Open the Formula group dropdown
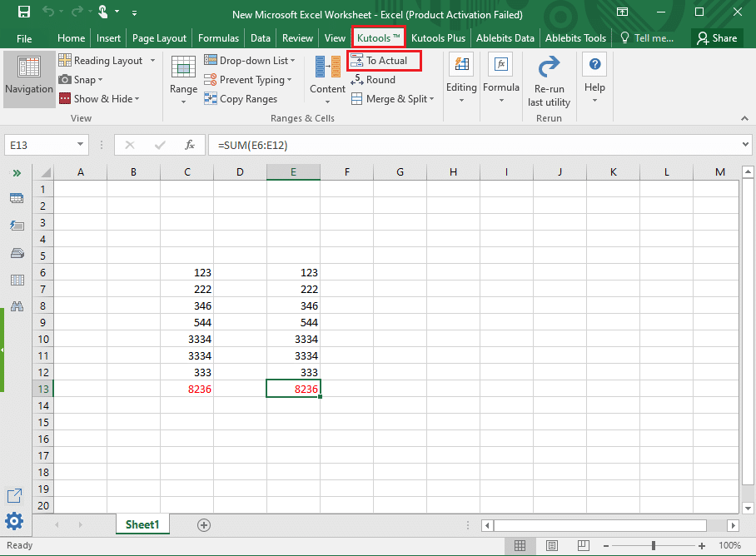 pyautogui.click(x=501, y=78)
